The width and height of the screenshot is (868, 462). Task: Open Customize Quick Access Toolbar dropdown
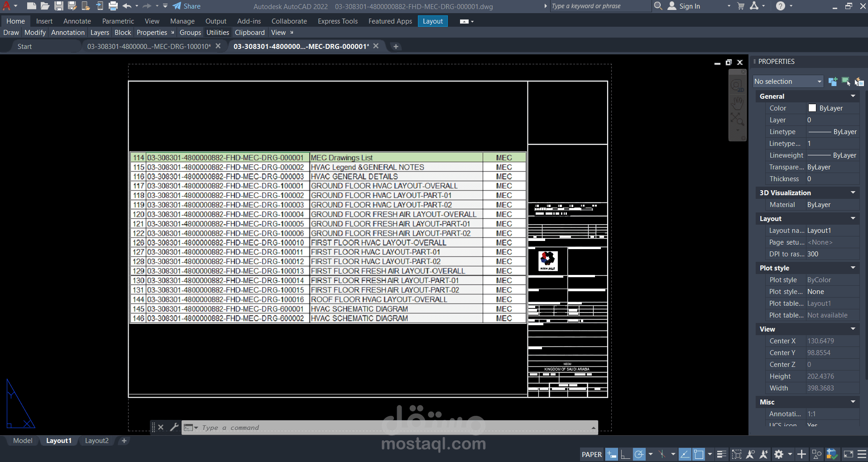[x=165, y=6]
